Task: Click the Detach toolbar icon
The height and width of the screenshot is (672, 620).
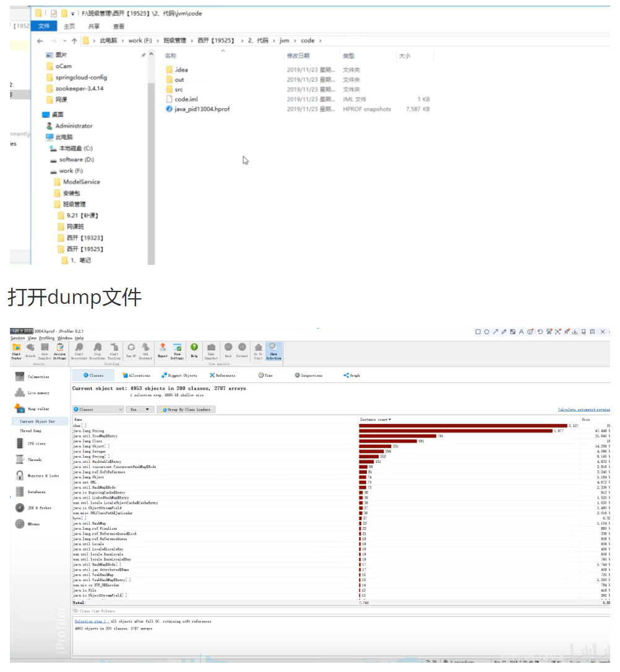Action: (30, 351)
